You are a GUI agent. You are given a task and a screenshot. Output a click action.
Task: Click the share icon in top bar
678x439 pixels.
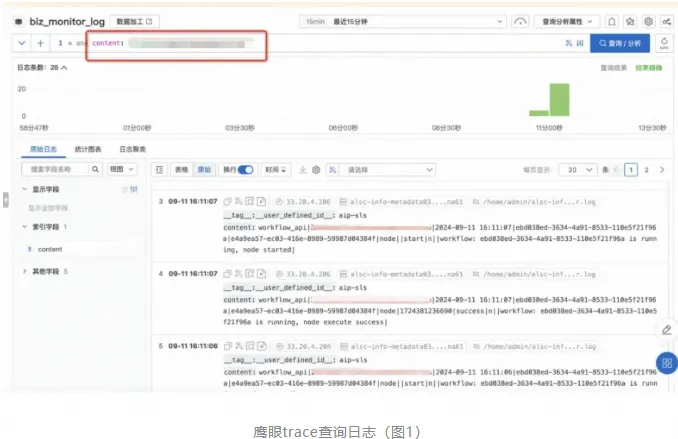coord(666,22)
